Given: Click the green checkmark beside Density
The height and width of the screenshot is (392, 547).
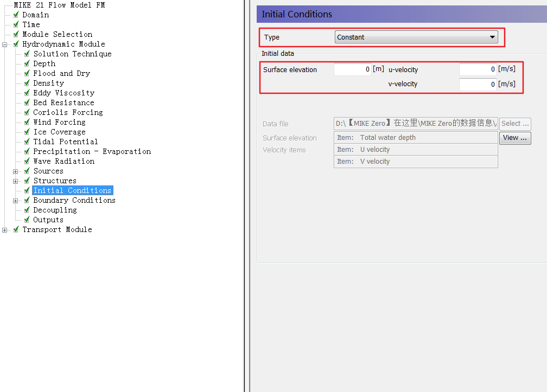Looking at the screenshot, I should pos(27,83).
